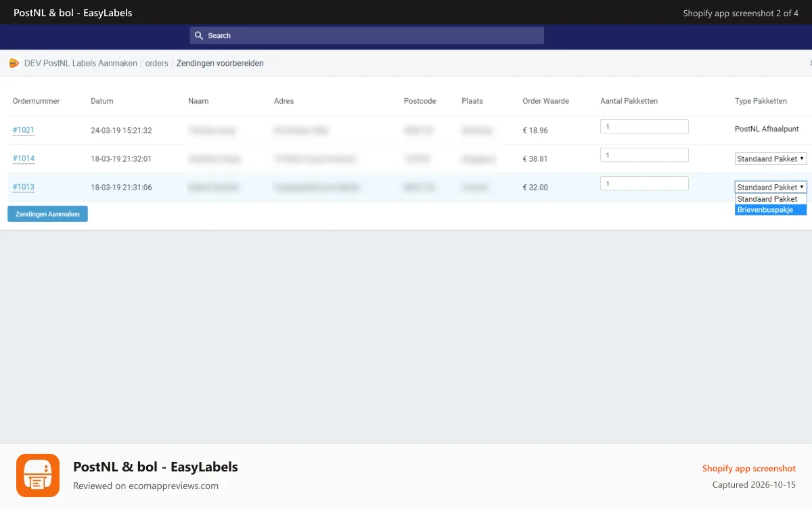Screen dimensions: 812x508
Task: Click the search magnifier icon
Action: coord(199,36)
